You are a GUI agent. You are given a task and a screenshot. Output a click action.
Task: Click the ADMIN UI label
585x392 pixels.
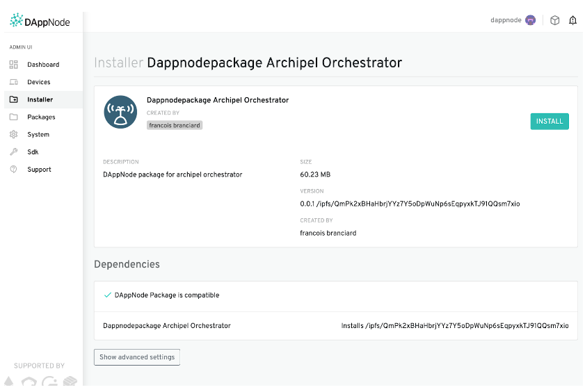point(21,47)
